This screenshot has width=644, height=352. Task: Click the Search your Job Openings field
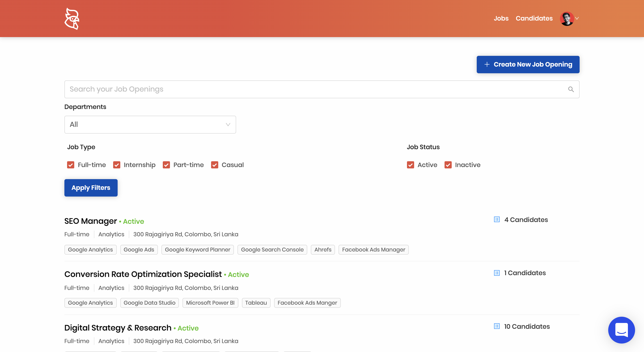[x=300, y=89]
